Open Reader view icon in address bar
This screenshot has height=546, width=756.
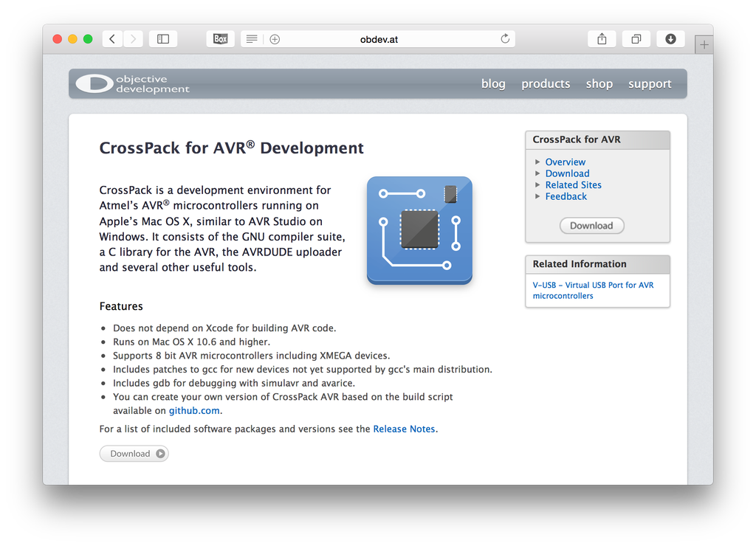click(x=252, y=39)
